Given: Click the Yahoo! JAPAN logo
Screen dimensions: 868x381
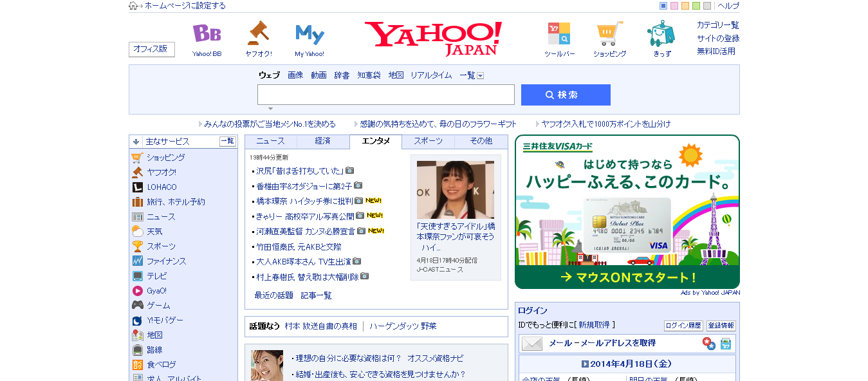Looking at the screenshot, I should (433, 39).
